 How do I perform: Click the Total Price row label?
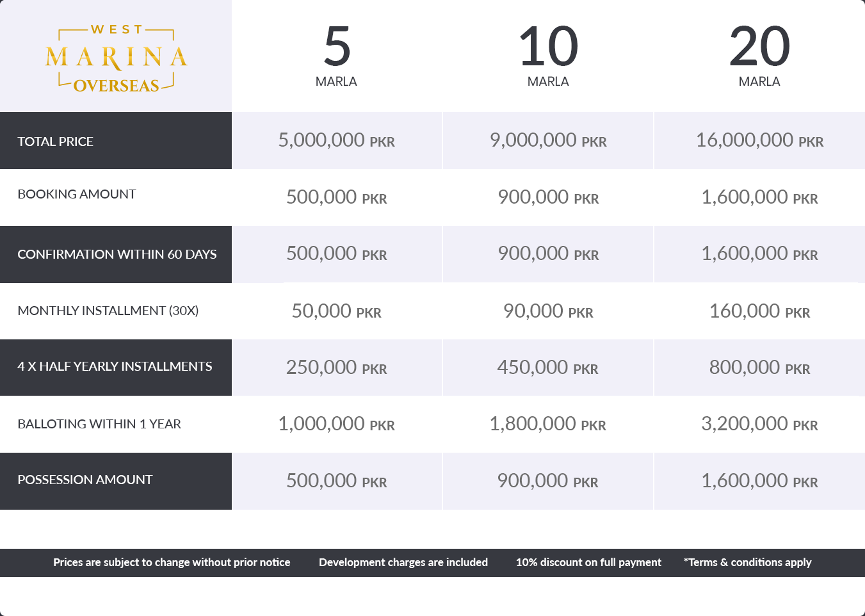tap(56, 142)
